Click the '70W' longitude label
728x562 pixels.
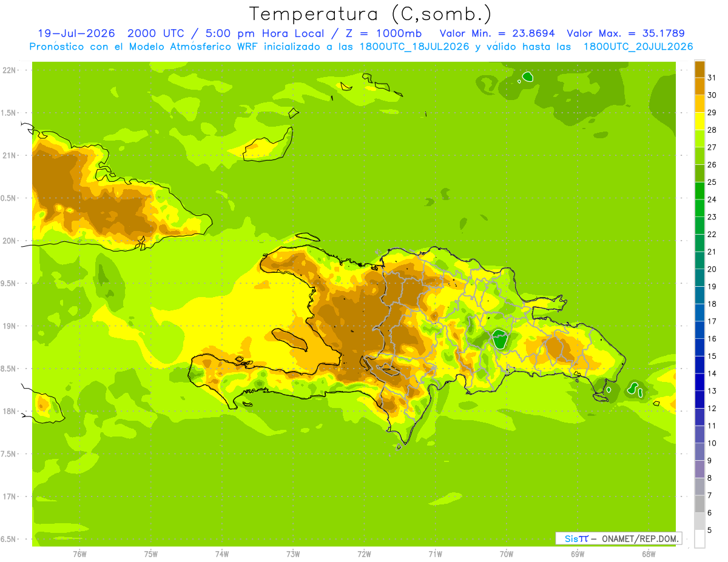[x=507, y=554]
